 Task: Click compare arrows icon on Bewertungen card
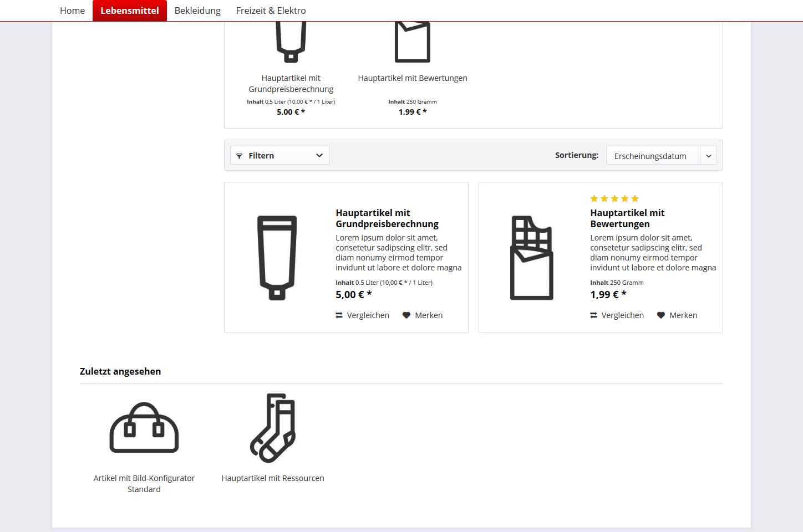(x=593, y=315)
